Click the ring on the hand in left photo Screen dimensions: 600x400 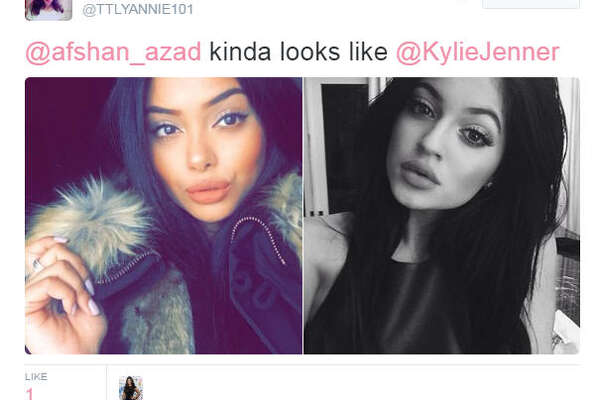(38, 265)
